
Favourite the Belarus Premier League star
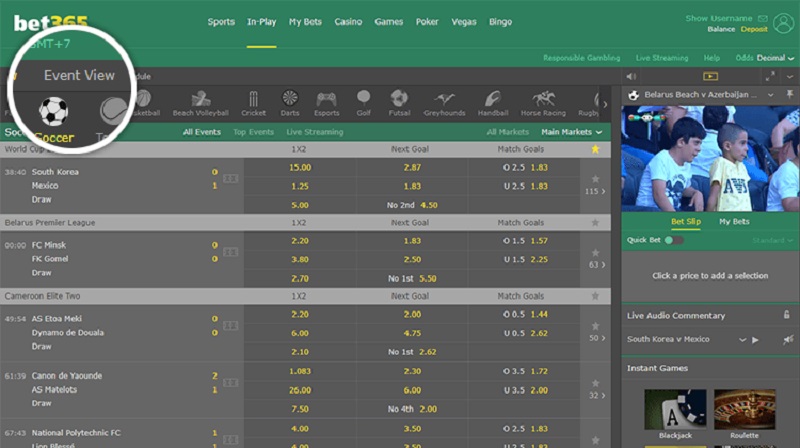pos(595,222)
